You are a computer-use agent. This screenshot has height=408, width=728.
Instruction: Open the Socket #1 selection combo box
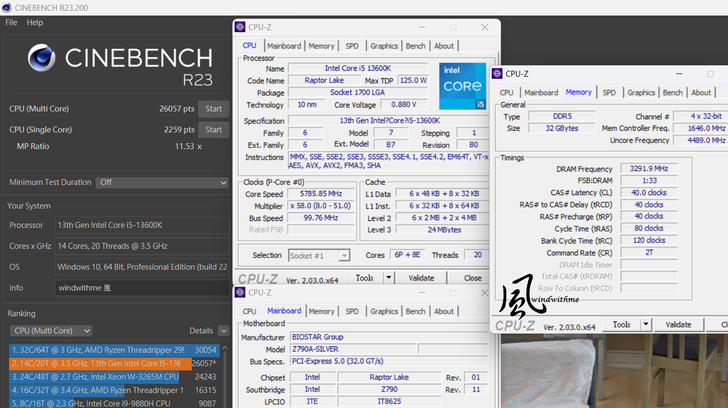pos(318,256)
